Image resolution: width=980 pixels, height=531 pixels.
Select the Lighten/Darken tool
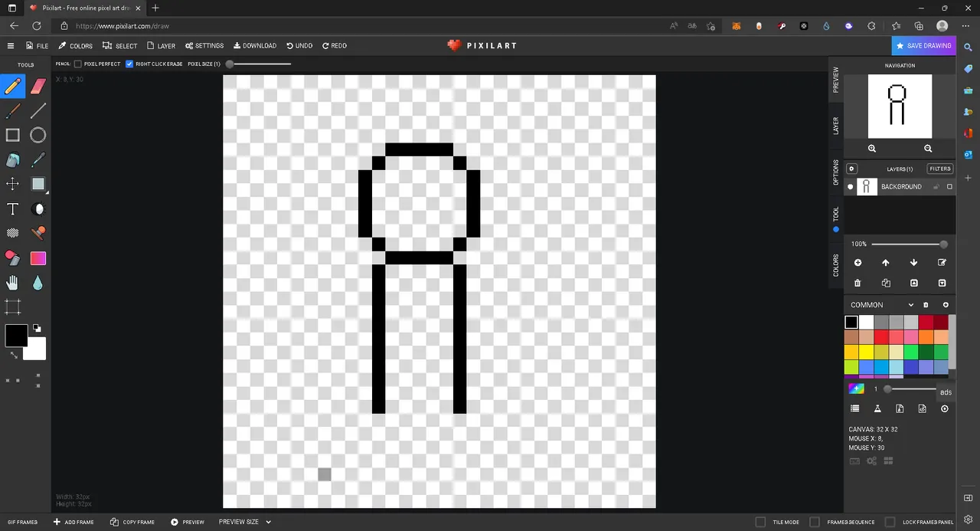(38, 209)
